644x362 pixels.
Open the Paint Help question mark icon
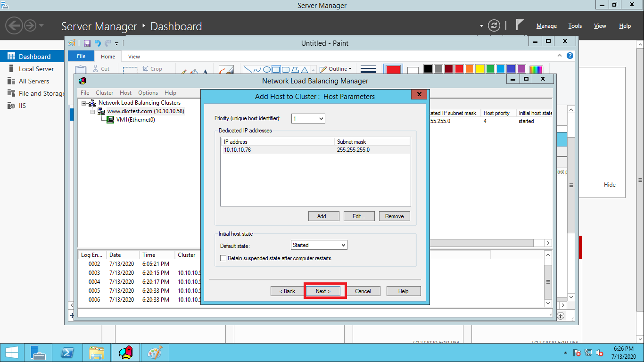tap(570, 56)
